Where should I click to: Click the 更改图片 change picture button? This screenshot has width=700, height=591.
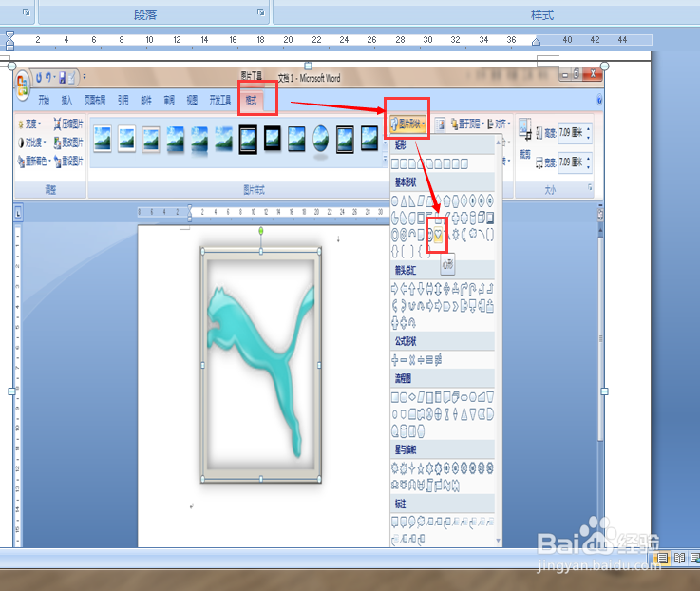point(68,143)
